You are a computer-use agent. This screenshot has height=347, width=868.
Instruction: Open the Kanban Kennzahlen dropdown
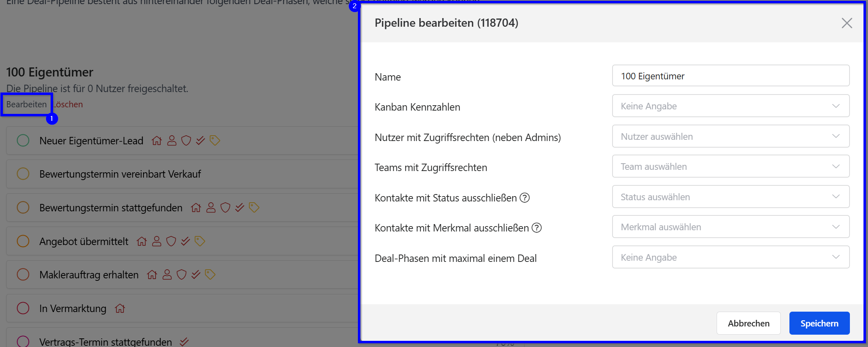(731, 106)
